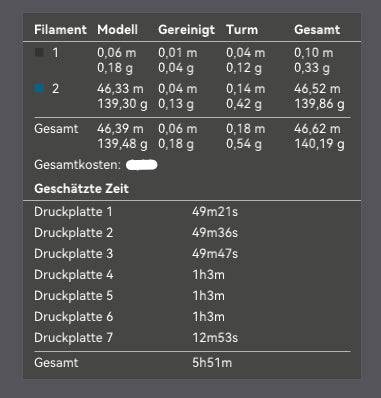
Task: Select the Druckplatte 3 row
Action: [x=192, y=254]
